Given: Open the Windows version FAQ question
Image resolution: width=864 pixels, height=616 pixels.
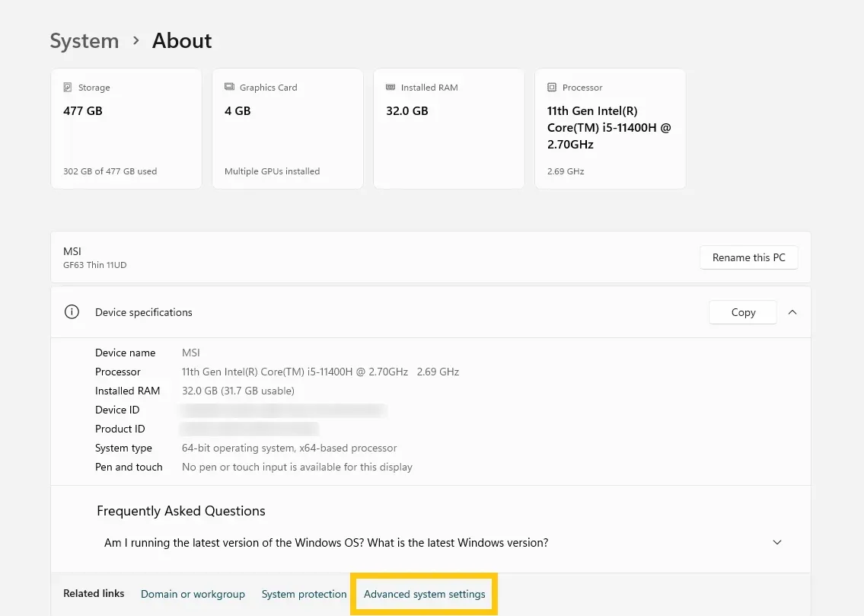Looking at the screenshot, I should click(x=327, y=543).
